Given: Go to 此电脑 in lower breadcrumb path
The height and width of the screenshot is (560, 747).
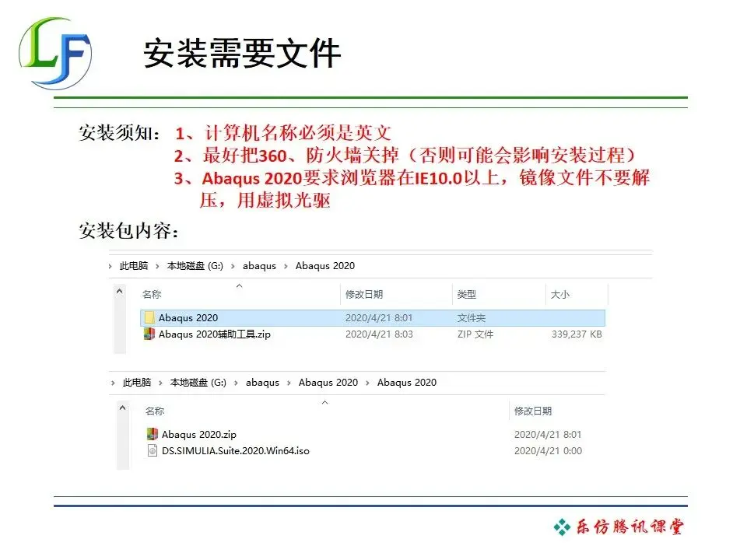Looking at the screenshot, I should [137, 383].
